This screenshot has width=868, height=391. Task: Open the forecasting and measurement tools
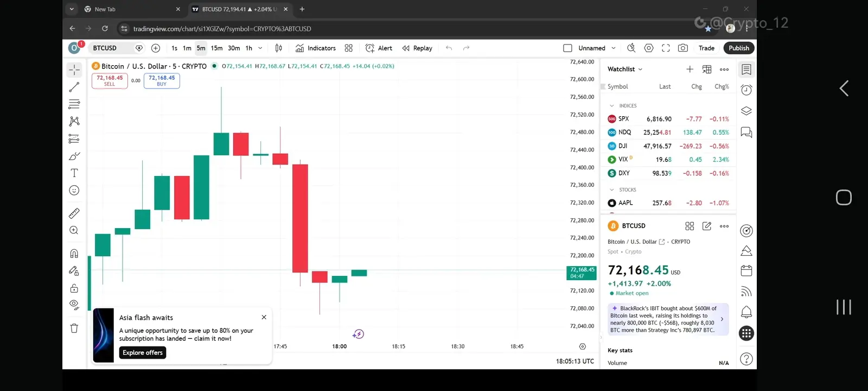coord(74,138)
